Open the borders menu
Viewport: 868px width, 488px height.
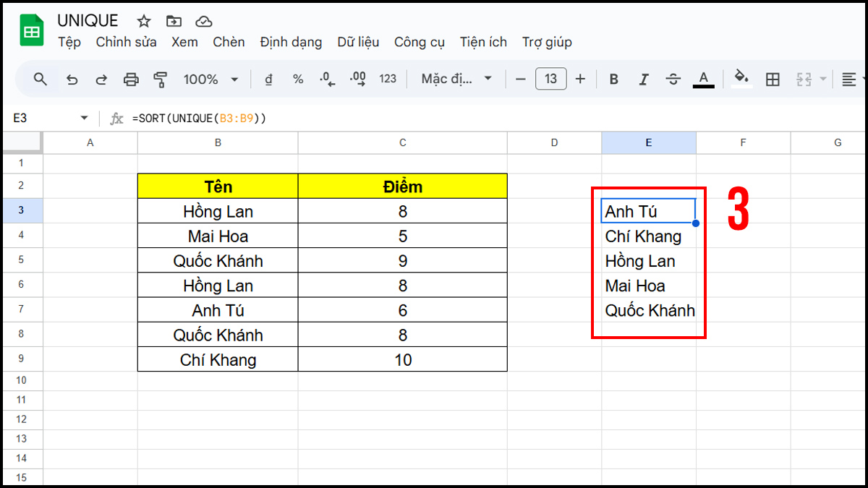click(x=772, y=80)
